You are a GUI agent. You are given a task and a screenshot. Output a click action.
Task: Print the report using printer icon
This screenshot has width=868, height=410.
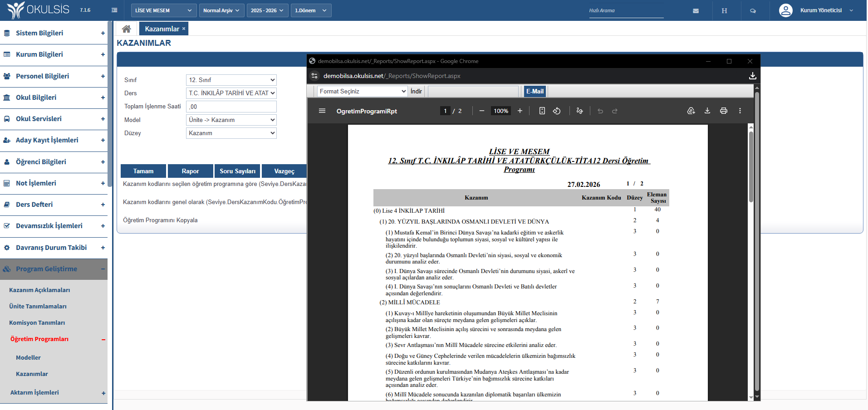click(x=724, y=111)
